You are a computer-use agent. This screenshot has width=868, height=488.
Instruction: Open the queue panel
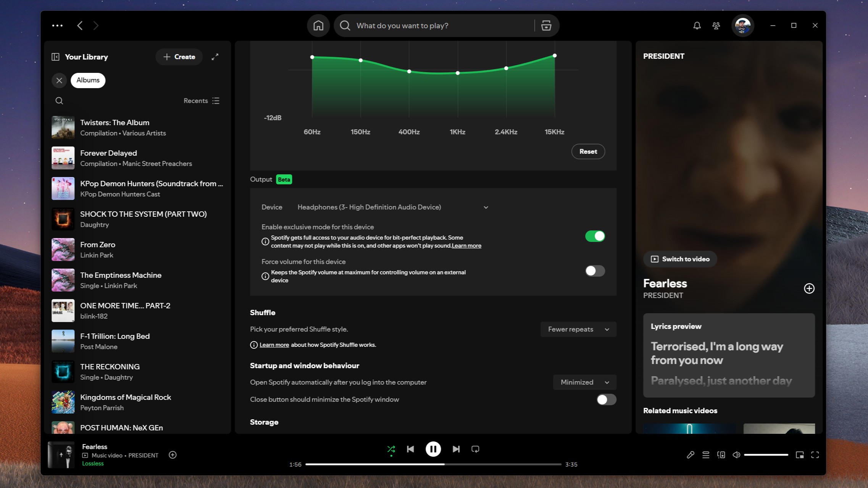(x=706, y=455)
